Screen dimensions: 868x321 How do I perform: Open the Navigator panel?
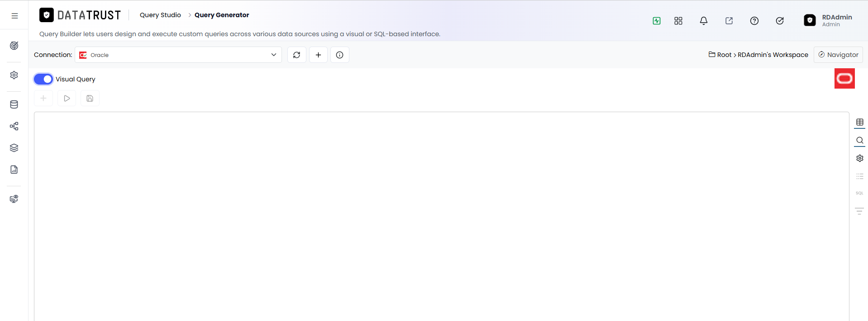pyautogui.click(x=838, y=55)
